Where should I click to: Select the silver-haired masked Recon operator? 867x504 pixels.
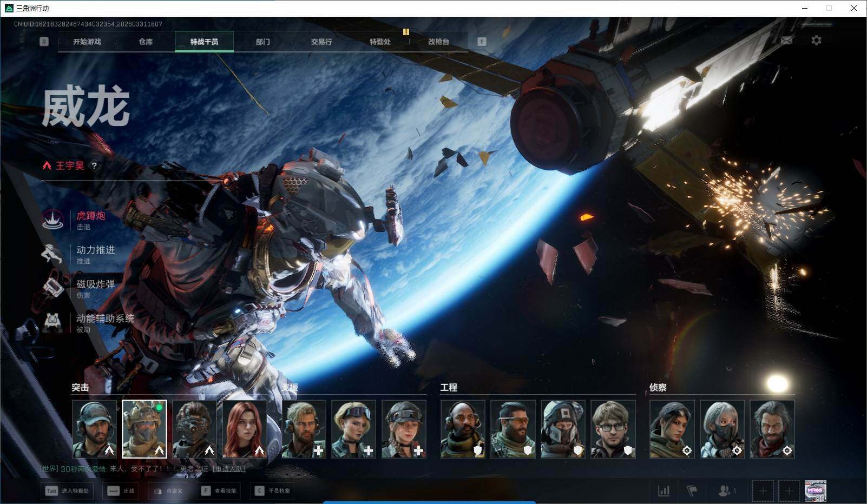[722, 429]
